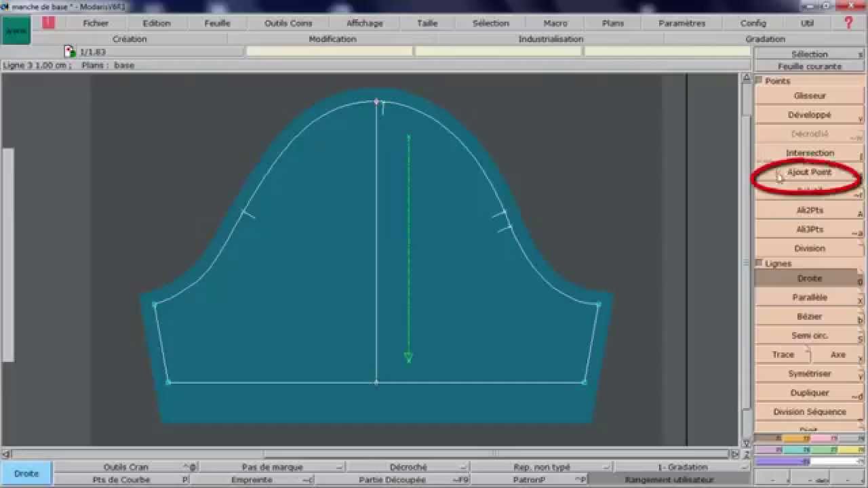868x488 pixels.
Task: Pick the purple color swatch
Action: click(x=783, y=462)
